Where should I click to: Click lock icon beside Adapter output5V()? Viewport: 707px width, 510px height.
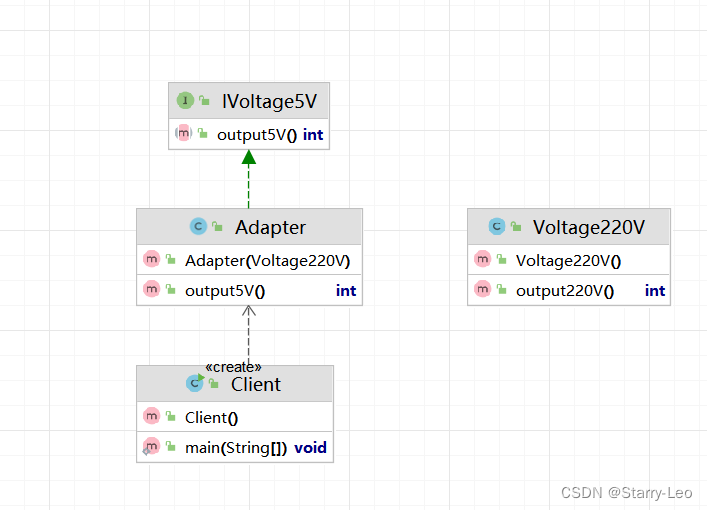pyautogui.click(x=170, y=289)
